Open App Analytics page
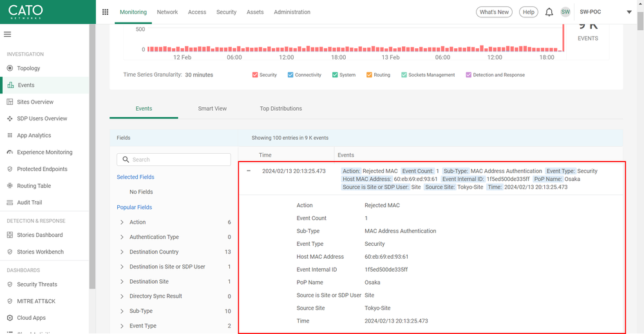This screenshot has height=334, width=644. point(34,135)
